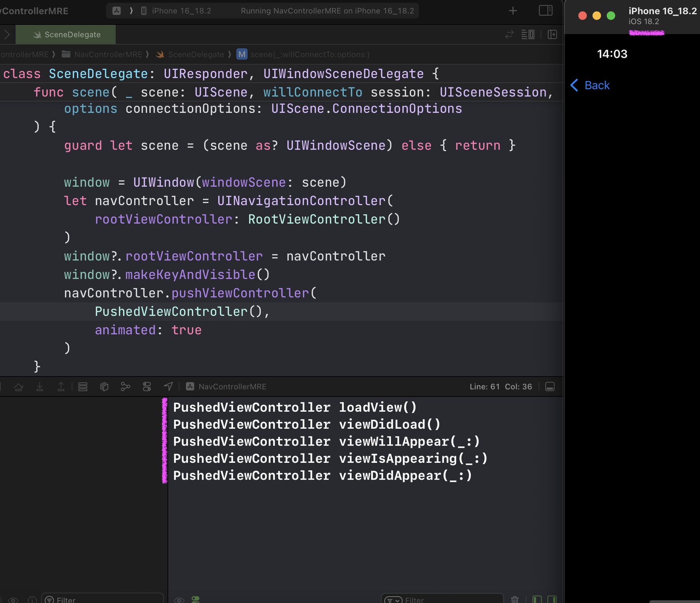Click the class SceneDelegate declaration line
The height and width of the screenshot is (603, 700).
(221, 73)
